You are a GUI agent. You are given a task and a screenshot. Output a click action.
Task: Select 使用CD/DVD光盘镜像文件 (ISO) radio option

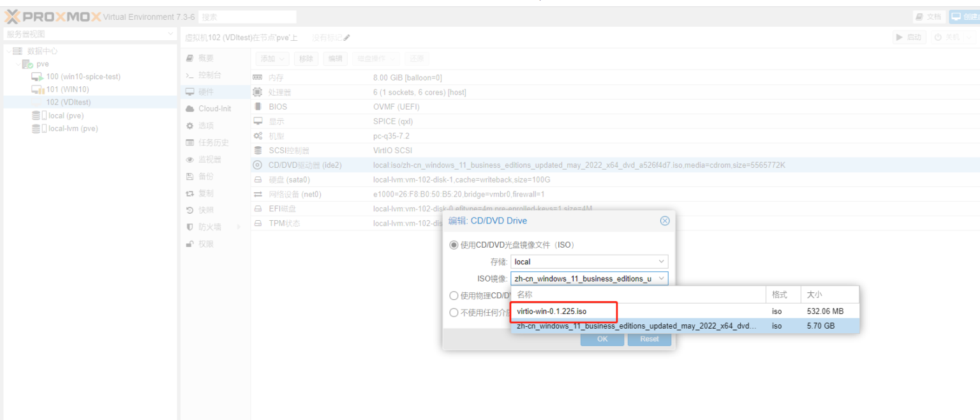(x=454, y=245)
